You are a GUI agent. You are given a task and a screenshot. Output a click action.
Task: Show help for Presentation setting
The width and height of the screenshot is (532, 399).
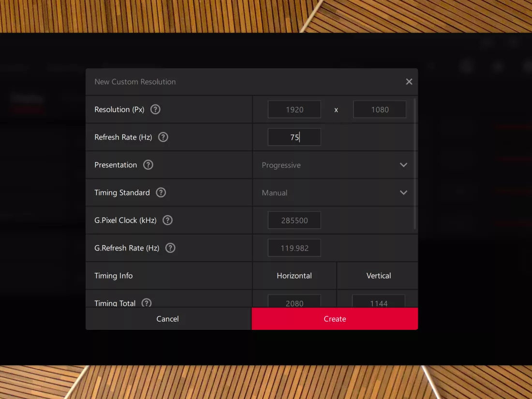148,165
